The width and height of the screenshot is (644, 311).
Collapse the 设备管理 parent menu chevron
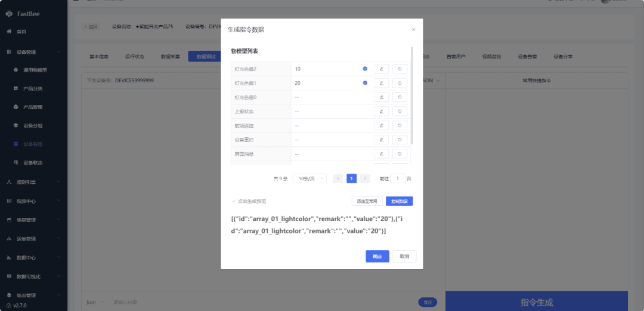point(58,52)
